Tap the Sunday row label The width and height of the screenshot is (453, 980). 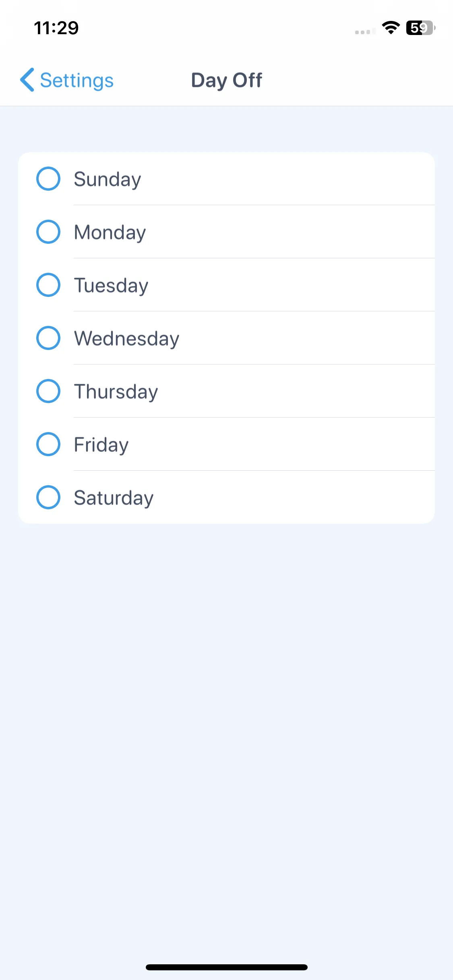[x=108, y=179]
